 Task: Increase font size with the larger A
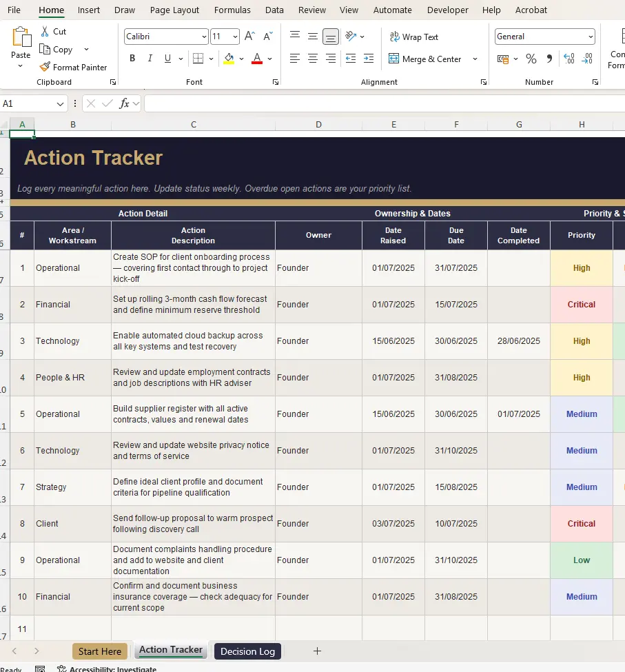(x=249, y=37)
